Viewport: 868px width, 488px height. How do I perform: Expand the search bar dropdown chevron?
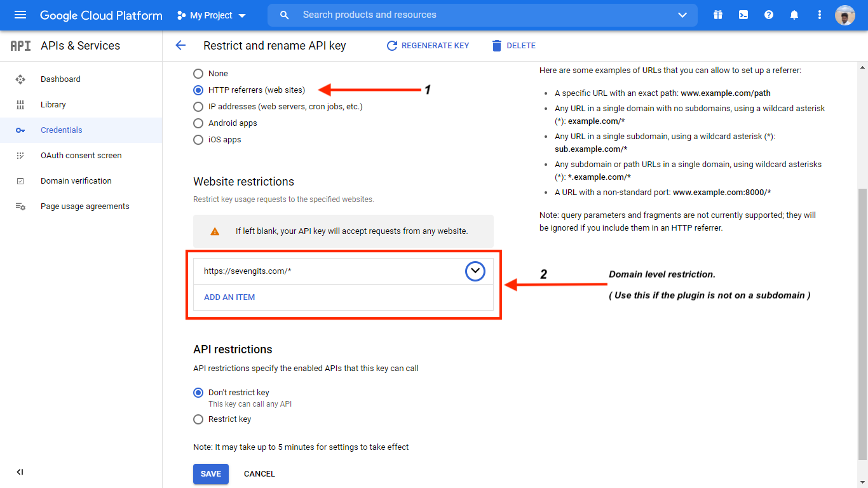point(682,15)
